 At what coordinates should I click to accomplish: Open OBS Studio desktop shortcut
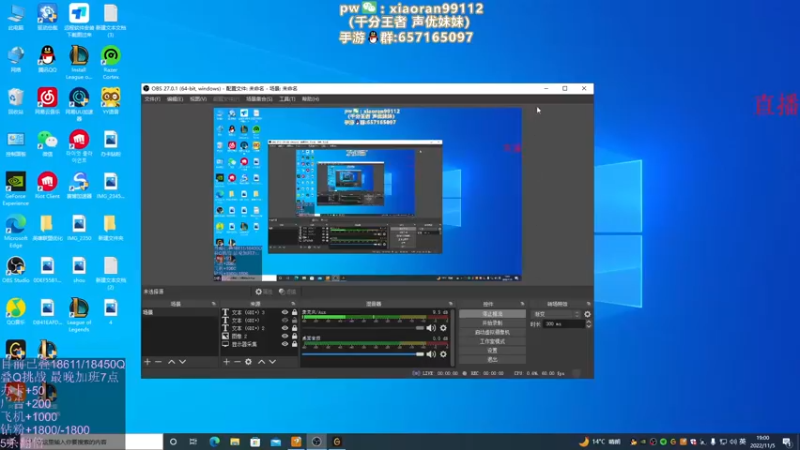(x=16, y=270)
